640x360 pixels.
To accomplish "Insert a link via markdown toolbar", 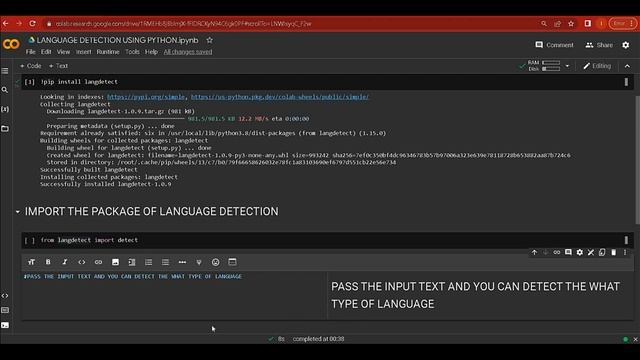I will [x=98, y=262].
